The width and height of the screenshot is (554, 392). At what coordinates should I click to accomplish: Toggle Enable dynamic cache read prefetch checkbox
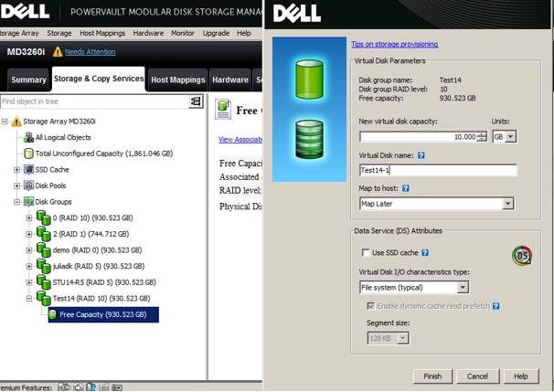[370, 306]
